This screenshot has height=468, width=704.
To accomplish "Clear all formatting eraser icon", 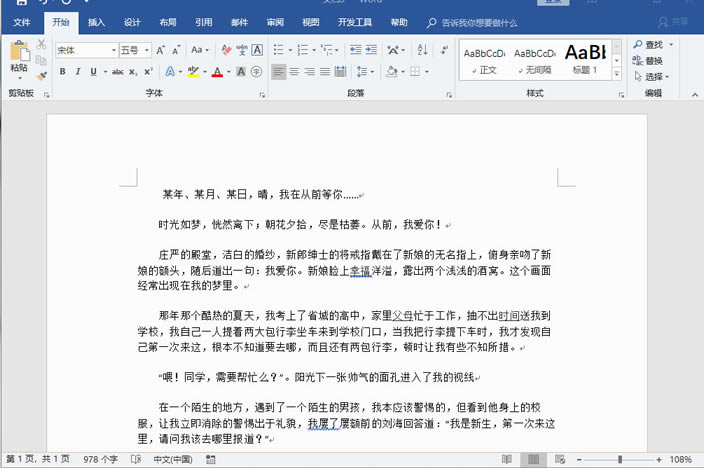I will (226, 50).
